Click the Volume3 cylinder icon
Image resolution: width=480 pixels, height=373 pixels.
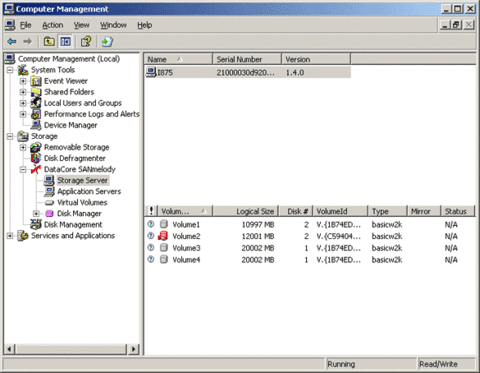coord(164,248)
